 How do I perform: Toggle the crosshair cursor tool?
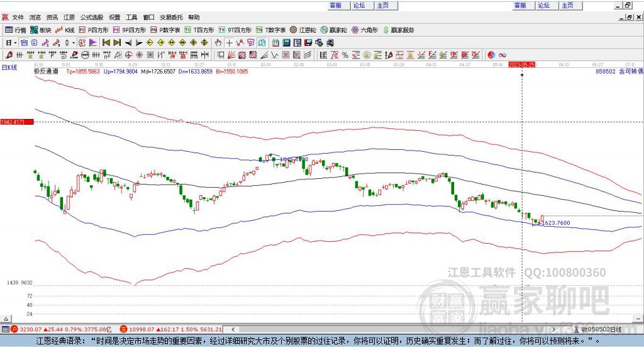pos(229,43)
